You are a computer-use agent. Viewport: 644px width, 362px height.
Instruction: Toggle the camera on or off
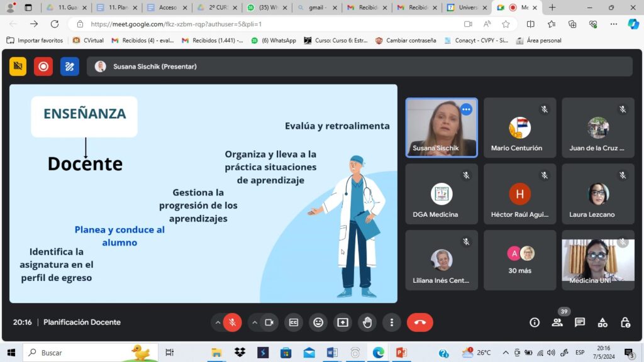[x=269, y=322]
